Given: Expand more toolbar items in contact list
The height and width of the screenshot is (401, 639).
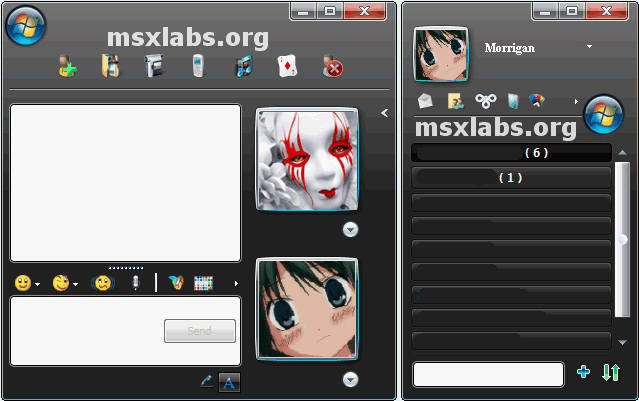Looking at the screenshot, I should [x=576, y=101].
